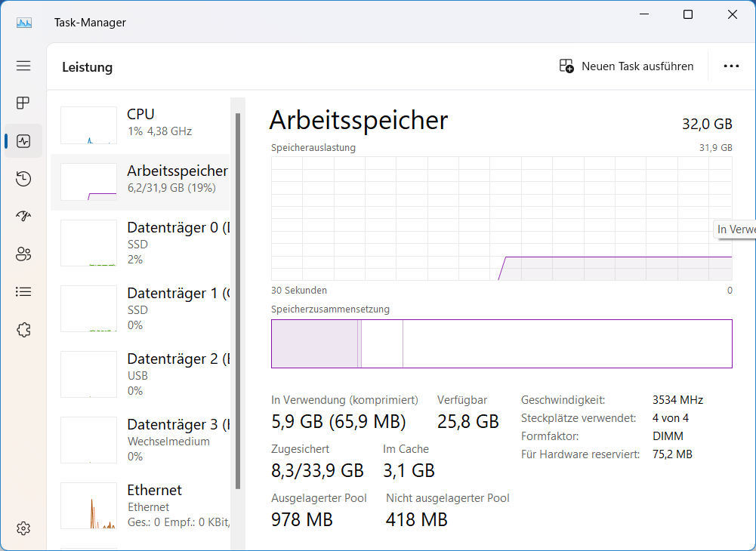Open the Startup apps sidebar icon
The image size is (756, 551).
[x=23, y=216]
